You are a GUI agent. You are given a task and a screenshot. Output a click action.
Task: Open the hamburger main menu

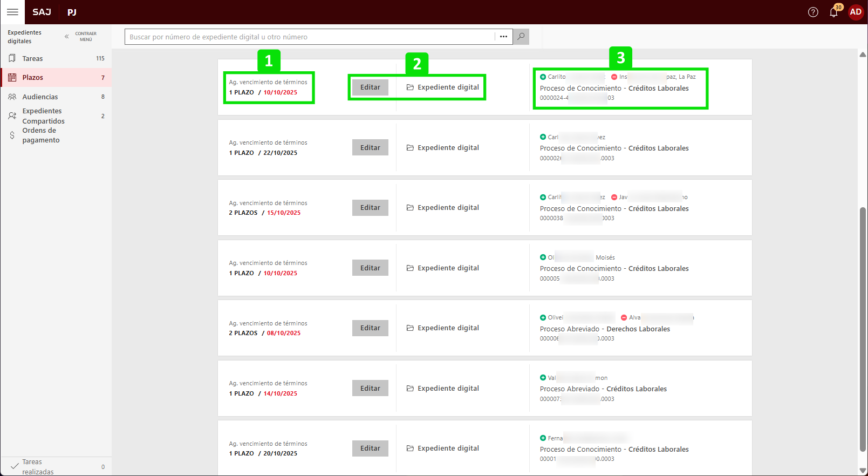(x=12, y=12)
